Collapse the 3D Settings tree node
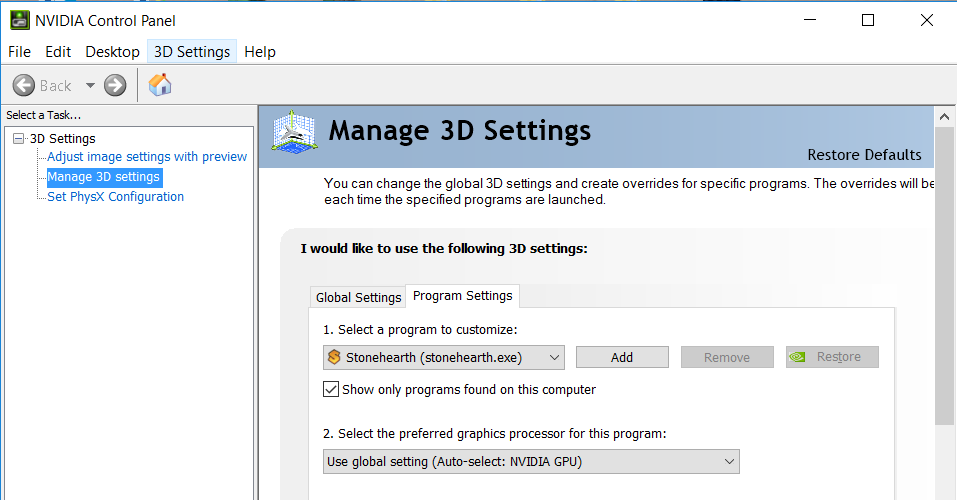Viewport: 957px width, 500px height. tap(19, 139)
